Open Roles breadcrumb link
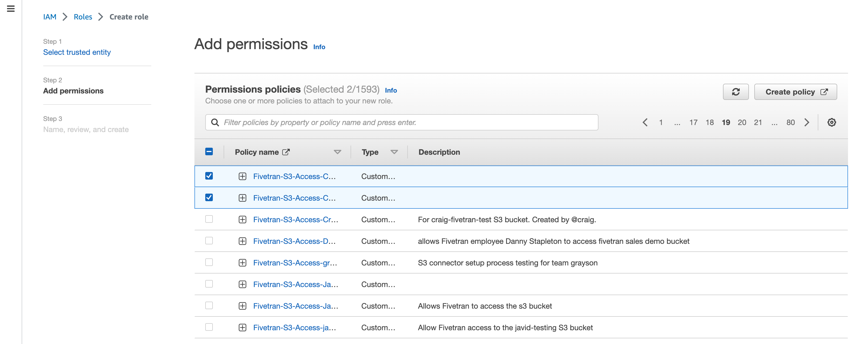The width and height of the screenshot is (868, 344). [x=83, y=17]
